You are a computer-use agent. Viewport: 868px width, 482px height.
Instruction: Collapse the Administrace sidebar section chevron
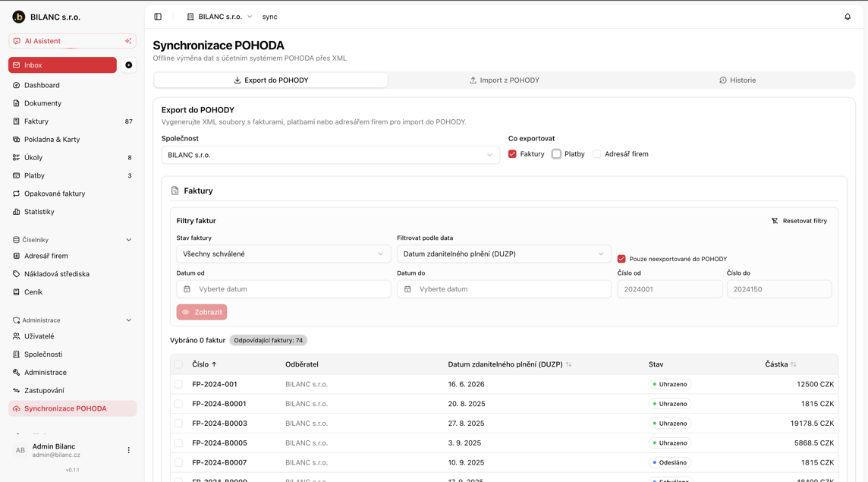point(128,320)
